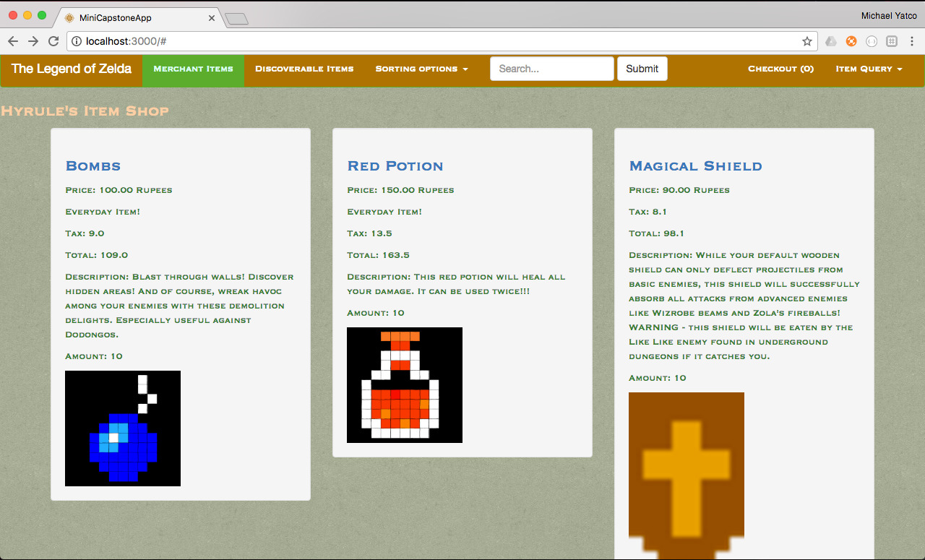Open the Discoverable Items nav tab
925x560 pixels.
(304, 70)
